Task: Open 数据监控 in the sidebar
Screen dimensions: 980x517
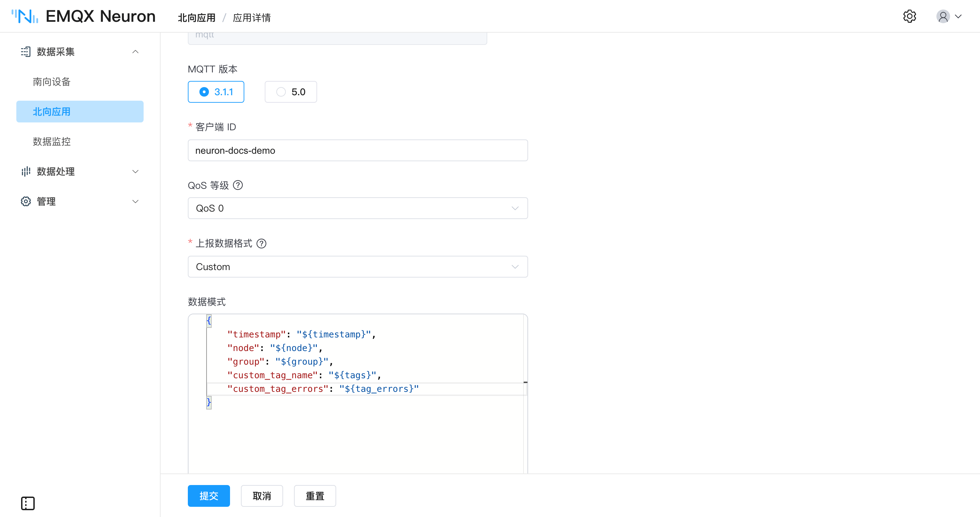Action: (52, 141)
